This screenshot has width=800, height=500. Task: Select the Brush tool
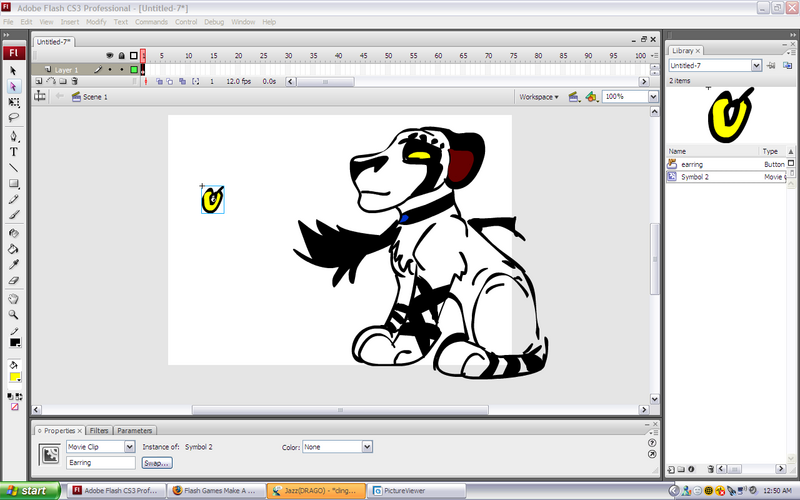click(x=14, y=215)
